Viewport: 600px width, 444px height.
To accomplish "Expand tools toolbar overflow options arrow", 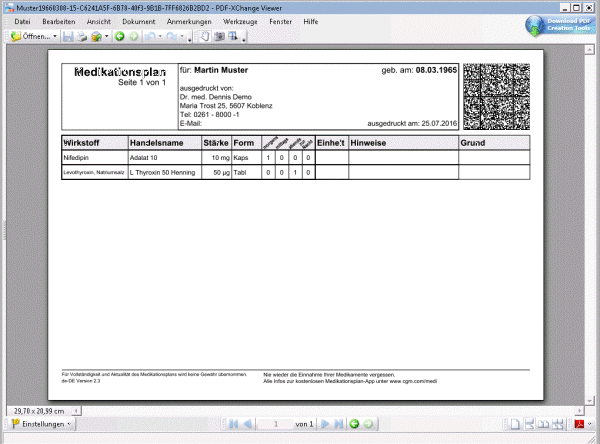I will coord(244,40).
